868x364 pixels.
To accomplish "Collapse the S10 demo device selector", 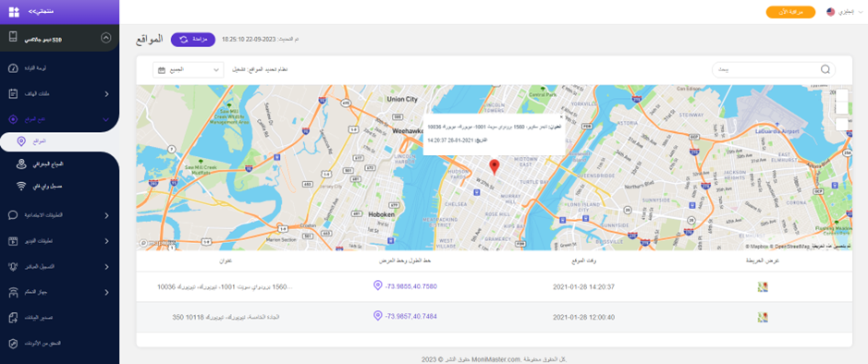I will (106, 38).
